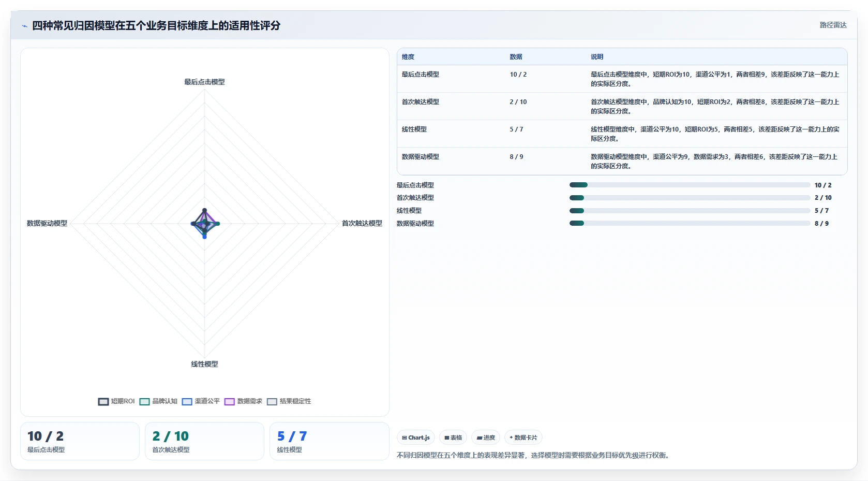
Task: Click the 首次触达模型 radar axis label
Action: point(362,223)
